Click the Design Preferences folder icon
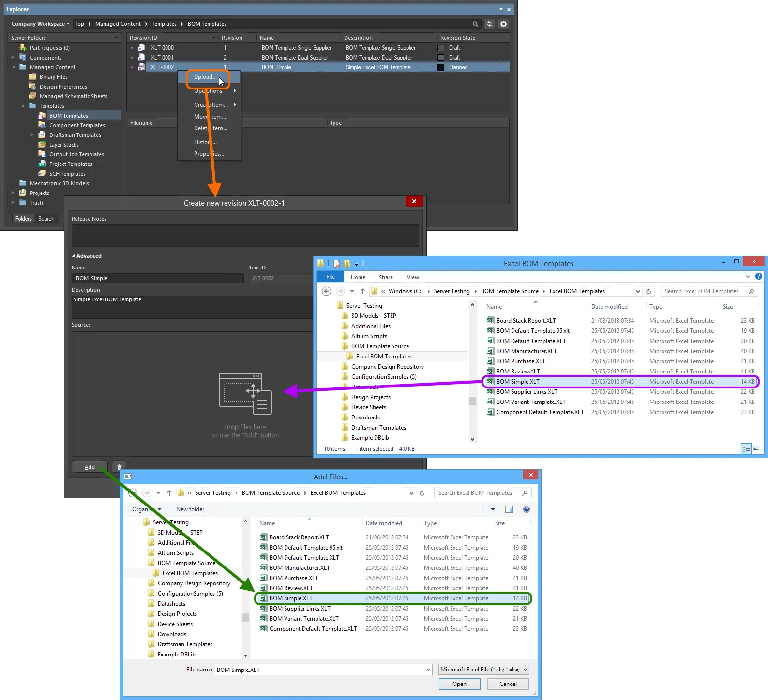 (32, 87)
